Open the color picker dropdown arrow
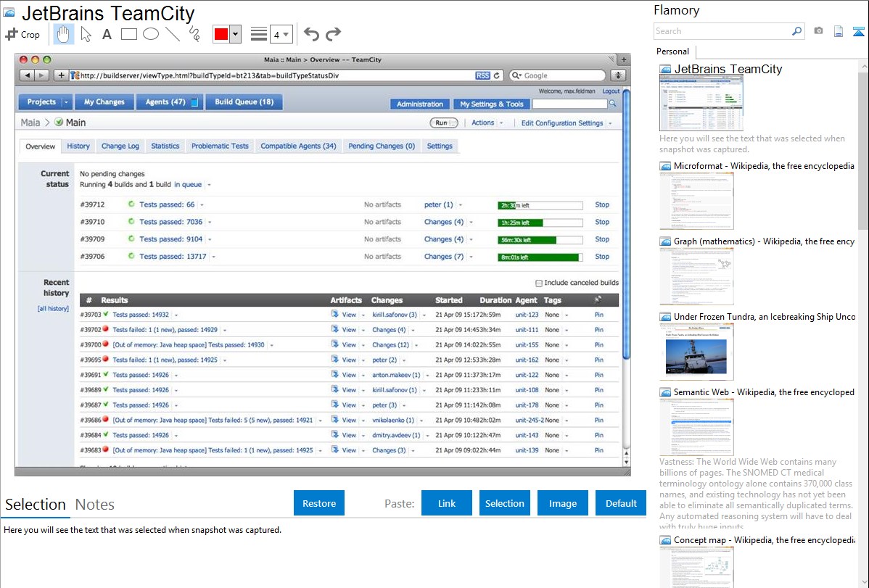Screen dimensions: 869x588 [235, 34]
